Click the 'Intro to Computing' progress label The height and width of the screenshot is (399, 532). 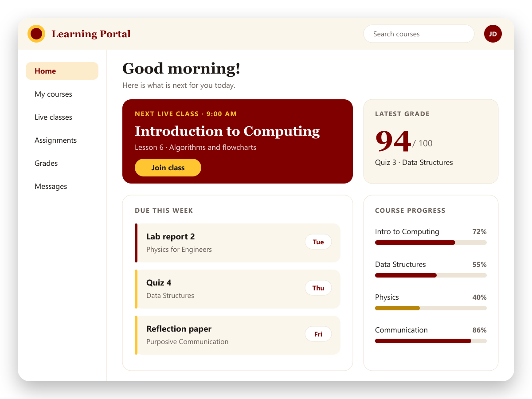[407, 232]
